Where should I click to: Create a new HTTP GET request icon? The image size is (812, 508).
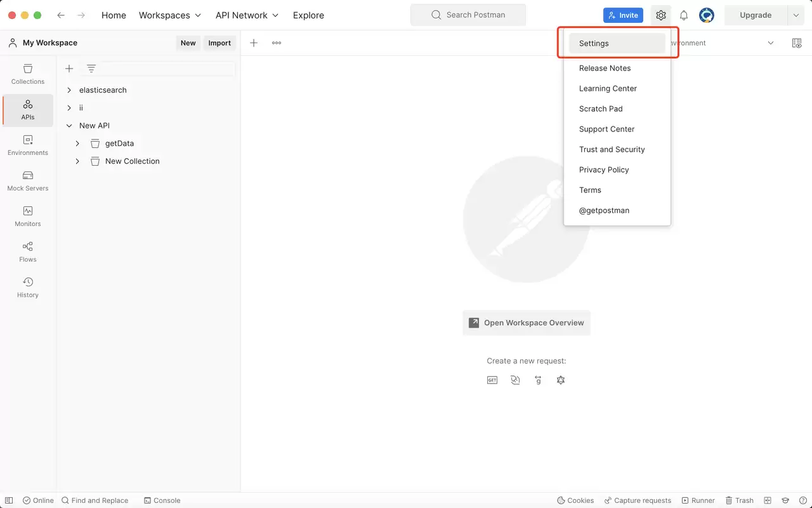492,380
